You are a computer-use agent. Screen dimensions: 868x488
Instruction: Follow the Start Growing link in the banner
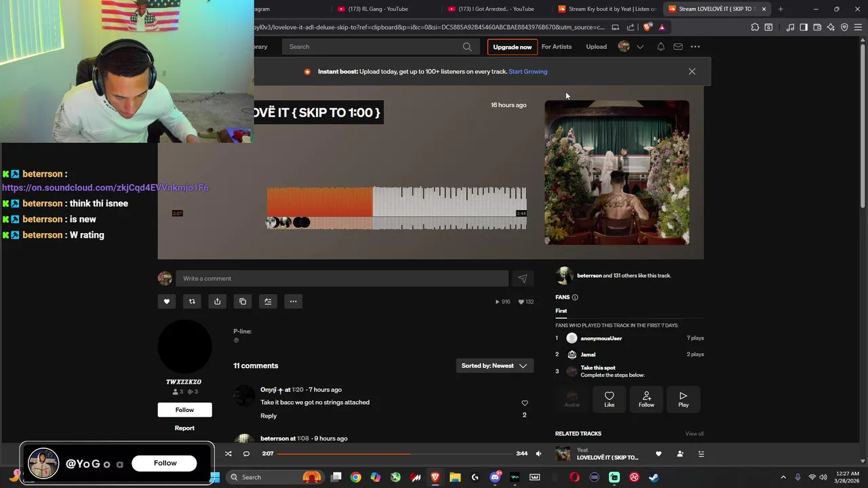[x=528, y=72]
